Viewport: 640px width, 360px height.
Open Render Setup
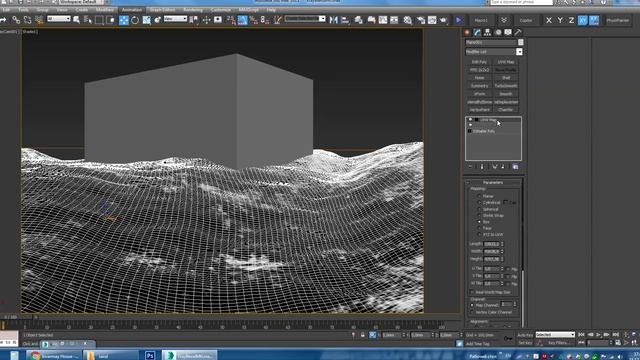pos(420,20)
